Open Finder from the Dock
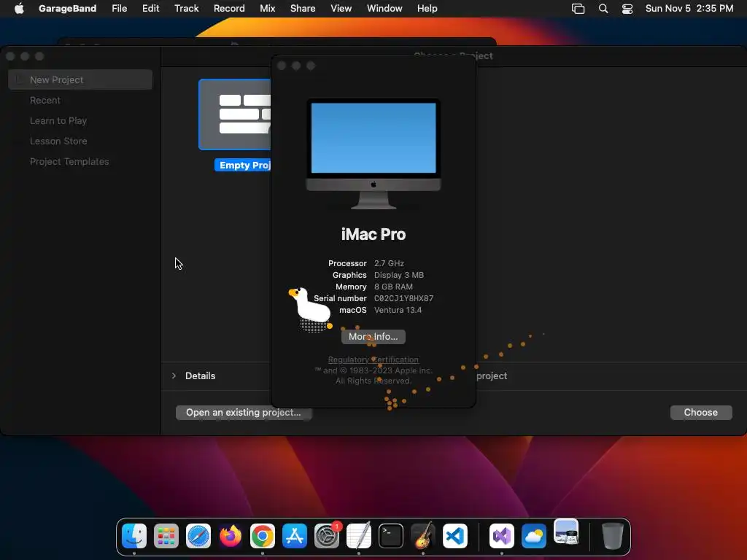Screen dimensions: 747x560 point(134,536)
